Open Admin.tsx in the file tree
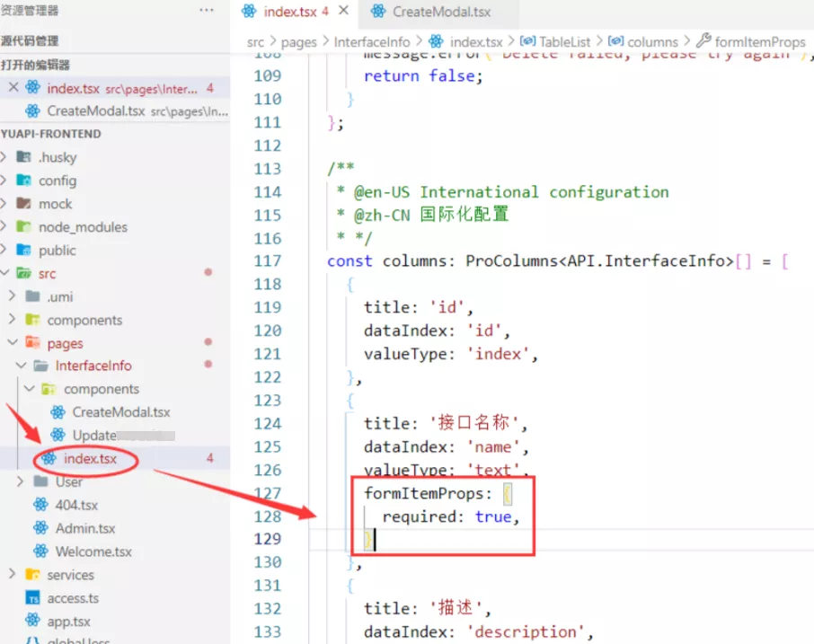Screen dimensions: 814x644 pos(85,528)
